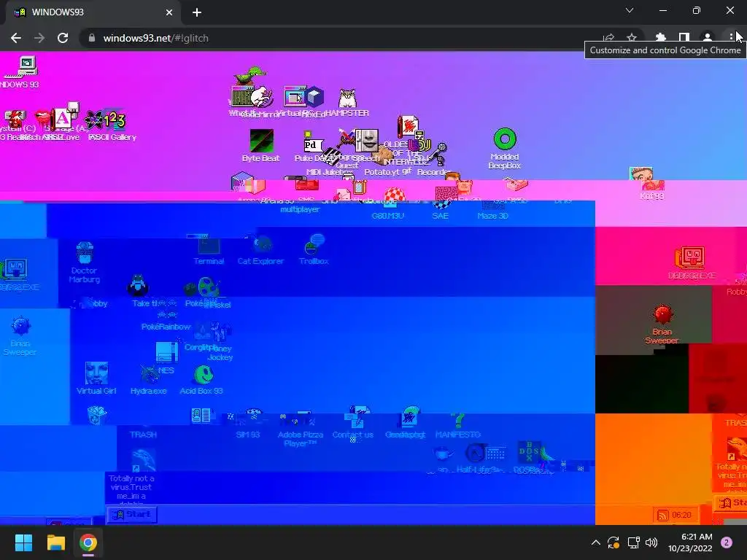747x560 pixels.
Task: Click the Chrome icon in the taskbar
Action: tap(88, 542)
